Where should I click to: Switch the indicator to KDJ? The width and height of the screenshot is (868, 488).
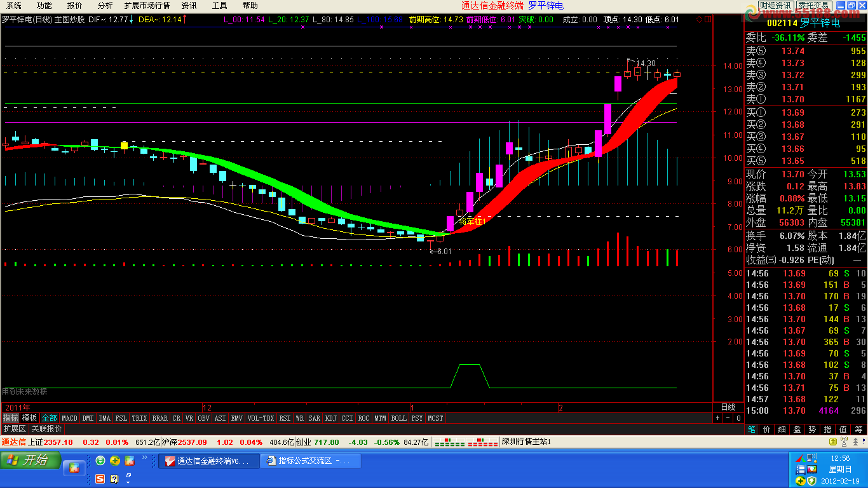click(331, 418)
